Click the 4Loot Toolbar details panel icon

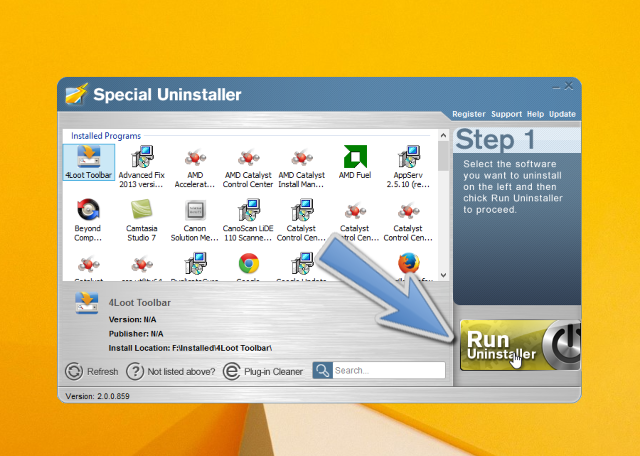coord(87,303)
